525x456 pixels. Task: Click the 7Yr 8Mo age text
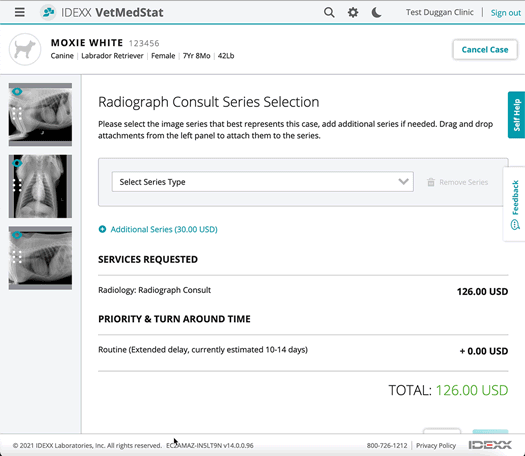pyautogui.click(x=197, y=56)
